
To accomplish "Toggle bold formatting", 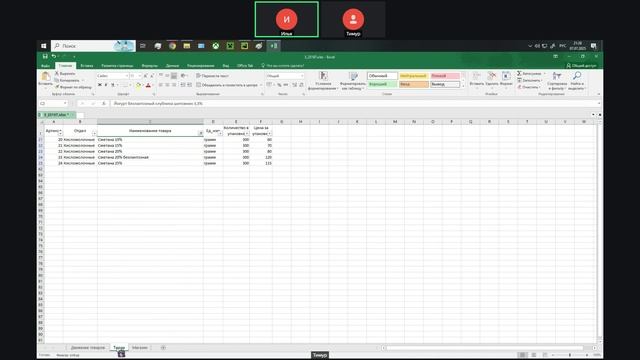I will click(100, 85).
